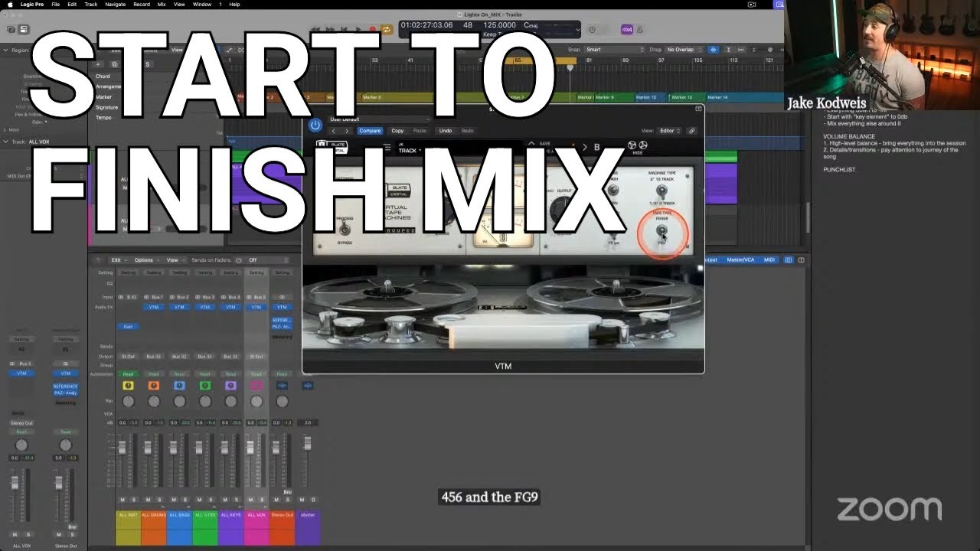The height and width of the screenshot is (551, 980).
Task: Click Compare in the VTM plugin header
Action: (x=370, y=131)
